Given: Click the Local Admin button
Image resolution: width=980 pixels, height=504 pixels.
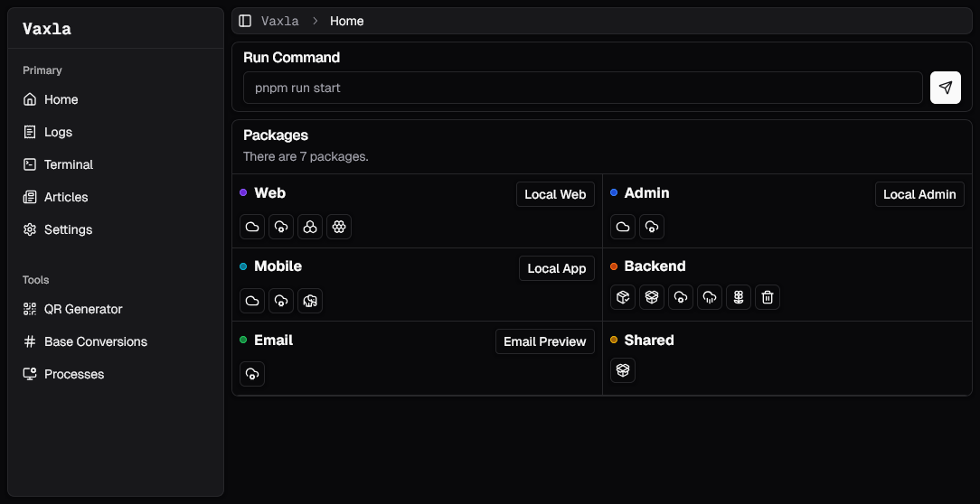Looking at the screenshot, I should pos(919,194).
